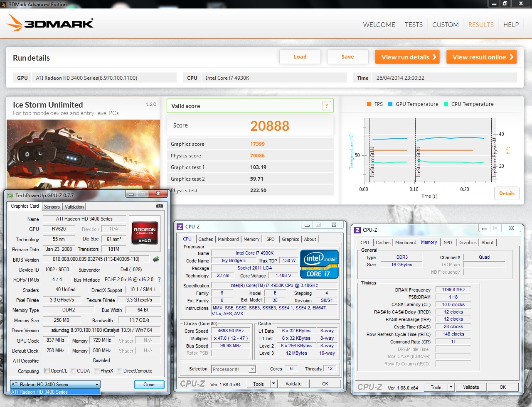Image resolution: width=532 pixels, height=407 pixels.
Task: Open Graphics tab in CPU-Z CPU window
Action: tap(291, 239)
